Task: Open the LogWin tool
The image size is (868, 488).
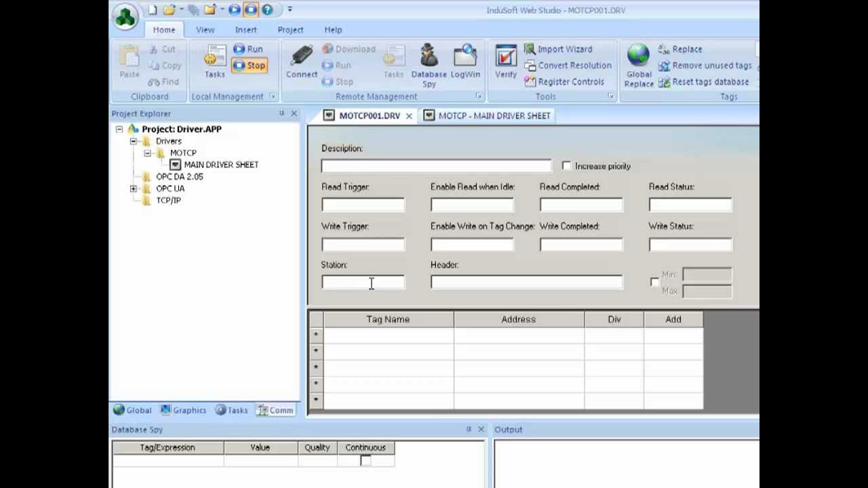Action: (x=465, y=62)
